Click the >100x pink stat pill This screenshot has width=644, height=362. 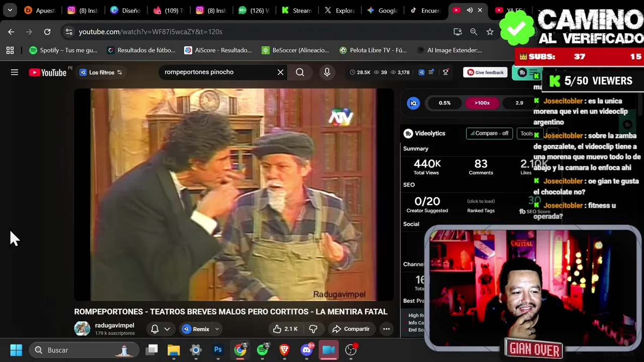click(x=482, y=103)
